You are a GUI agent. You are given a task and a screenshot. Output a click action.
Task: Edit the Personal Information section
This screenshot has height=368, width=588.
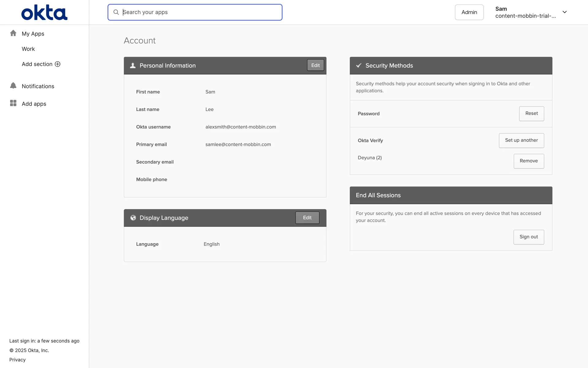[315, 65]
